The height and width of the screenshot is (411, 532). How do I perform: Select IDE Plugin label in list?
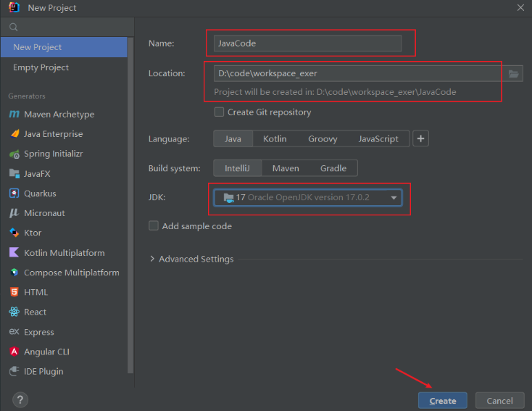[x=43, y=372]
